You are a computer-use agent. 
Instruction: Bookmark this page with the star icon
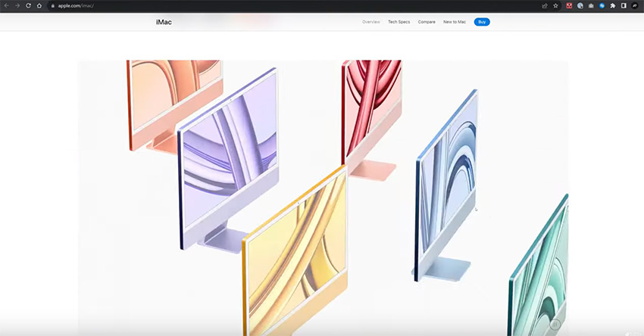tap(555, 6)
